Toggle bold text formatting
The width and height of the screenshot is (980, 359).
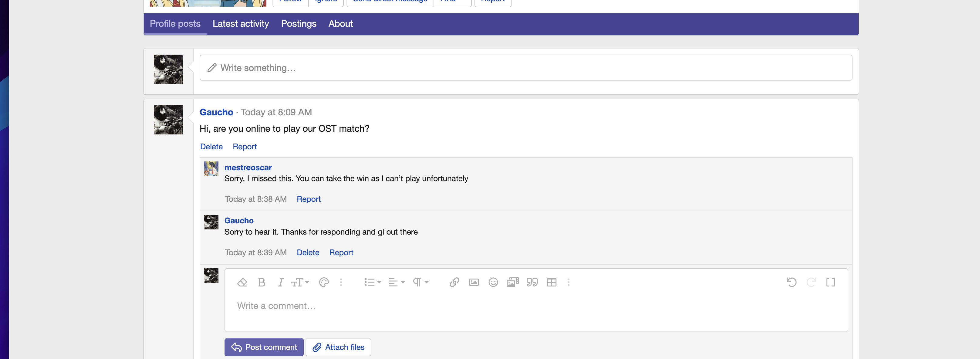pyautogui.click(x=261, y=282)
